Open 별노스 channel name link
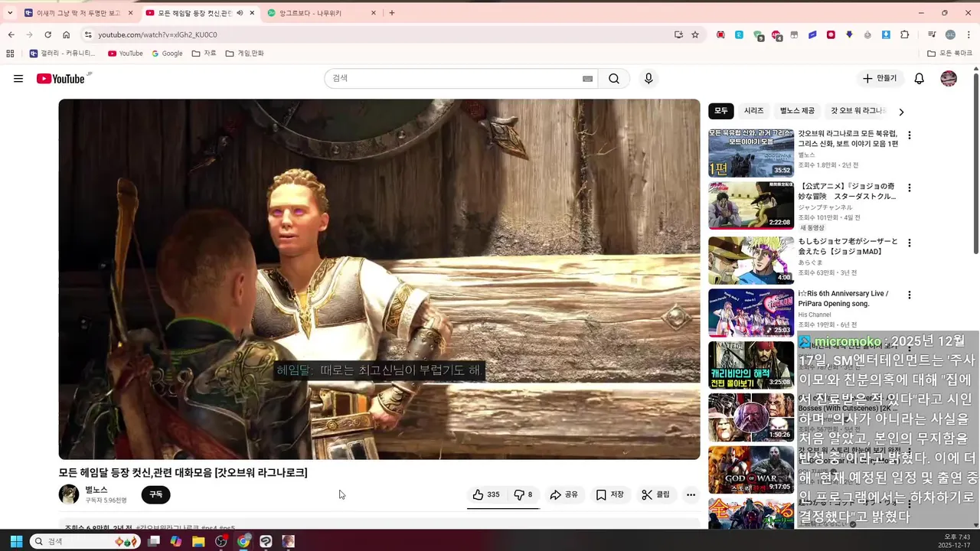Screen dimensions: 980x551 click(x=96, y=490)
